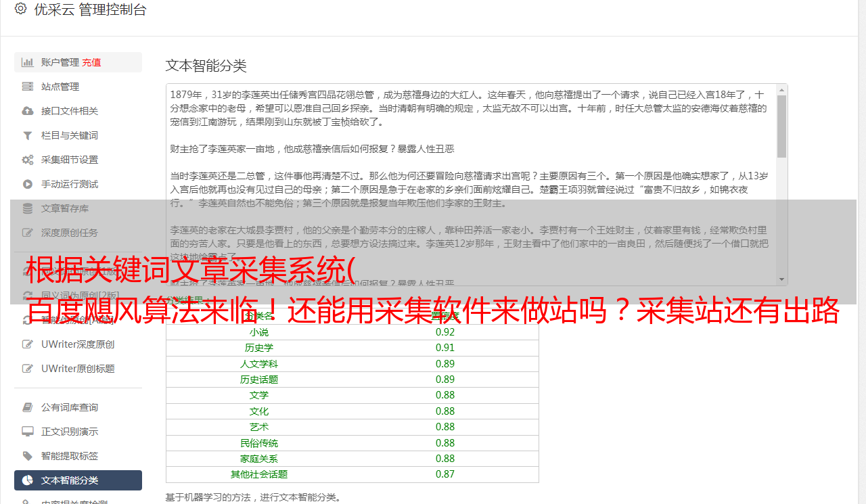Click the 小说 category cell
The image size is (866, 504).
259,332
